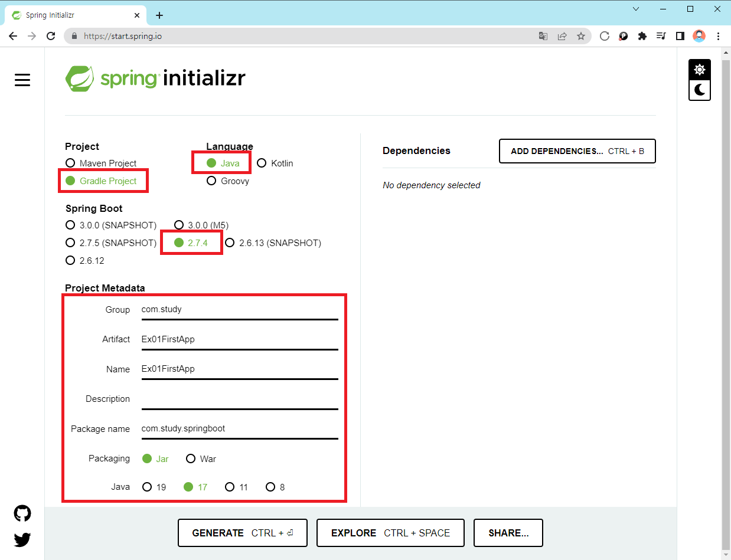731x560 pixels.
Task: Open the GitHub logo link
Action: pyautogui.click(x=22, y=513)
